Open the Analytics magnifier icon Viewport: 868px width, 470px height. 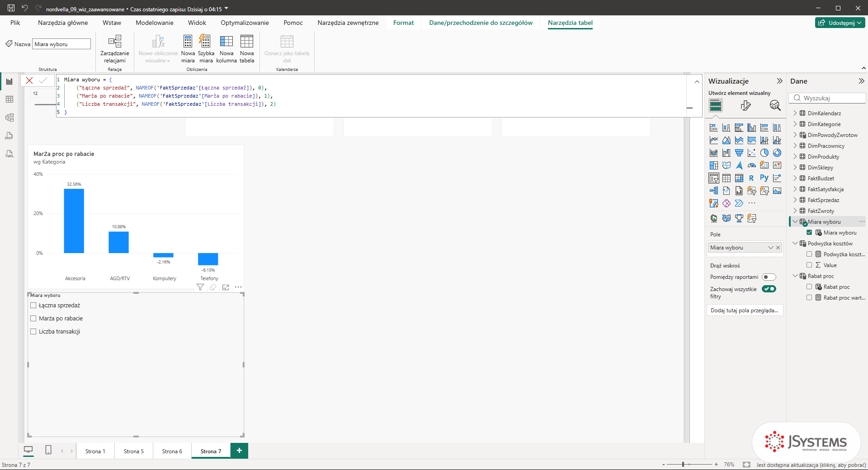(775, 106)
